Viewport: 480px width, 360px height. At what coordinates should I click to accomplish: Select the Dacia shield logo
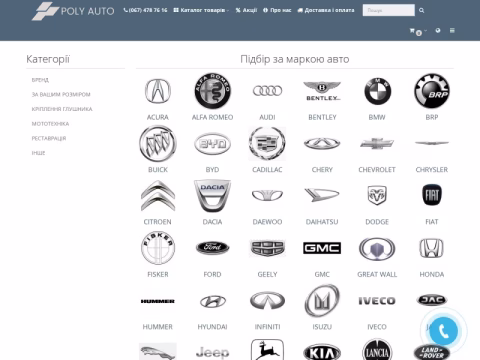pos(212,196)
